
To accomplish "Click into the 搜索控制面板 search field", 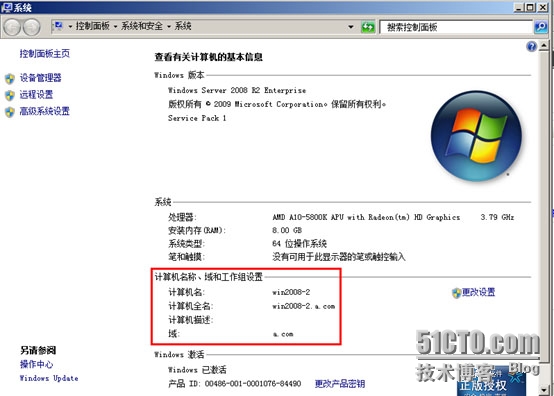I will 456,27.
